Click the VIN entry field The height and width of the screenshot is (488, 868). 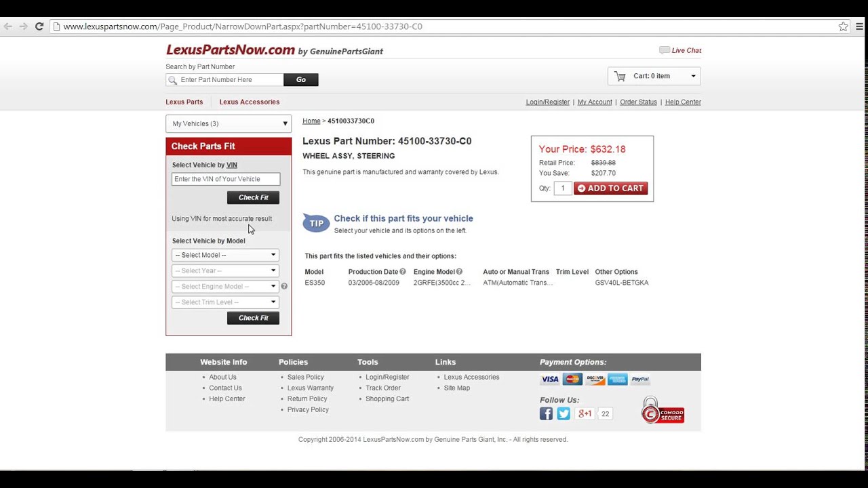(x=226, y=179)
